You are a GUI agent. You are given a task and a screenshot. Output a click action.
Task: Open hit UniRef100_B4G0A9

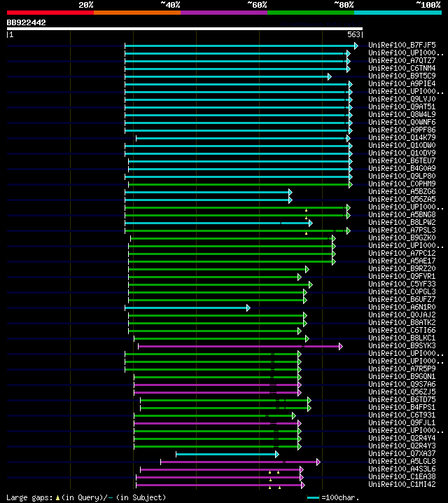402,168
